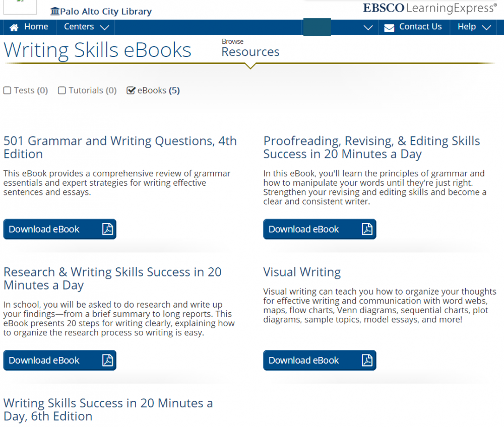Go to Home in navigation bar
This screenshot has height=427, width=504.
click(36, 27)
